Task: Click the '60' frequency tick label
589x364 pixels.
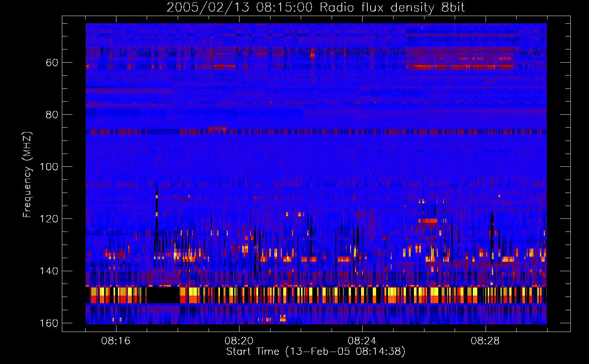Action: tap(52, 63)
